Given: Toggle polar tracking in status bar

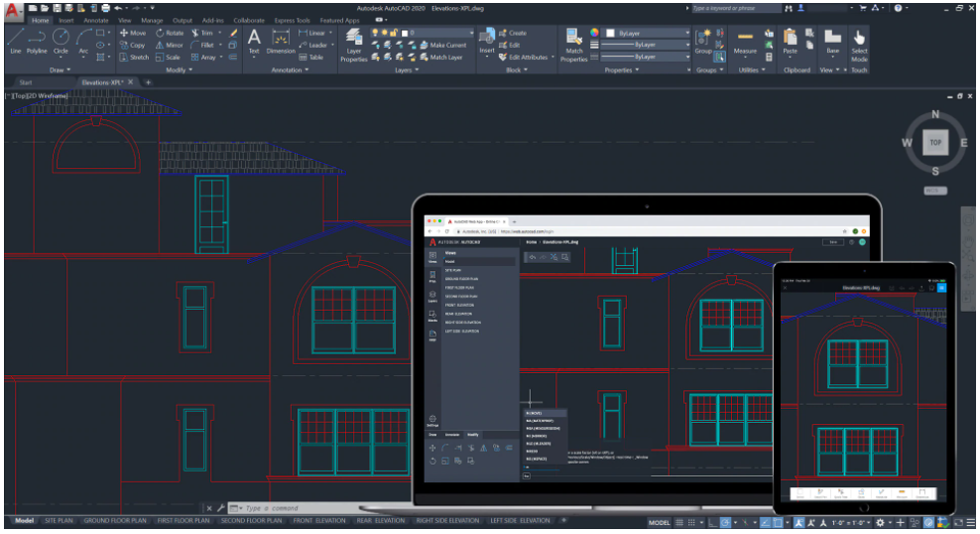Looking at the screenshot, I should (x=725, y=523).
